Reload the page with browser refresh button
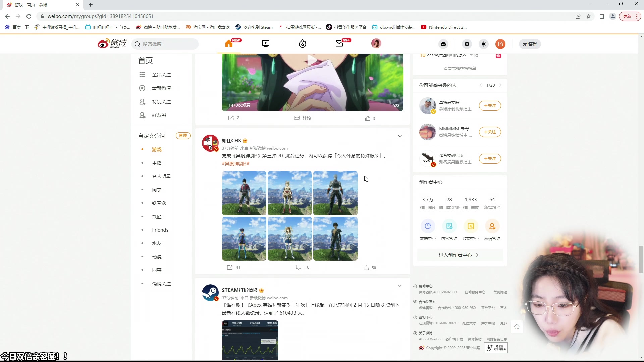The width and height of the screenshot is (644, 362). (x=29, y=16)
